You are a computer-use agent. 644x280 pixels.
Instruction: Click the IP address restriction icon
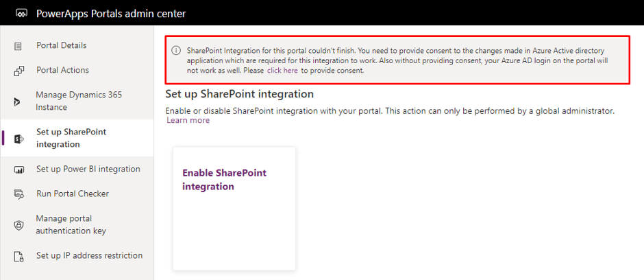click(x=19, y=257)
